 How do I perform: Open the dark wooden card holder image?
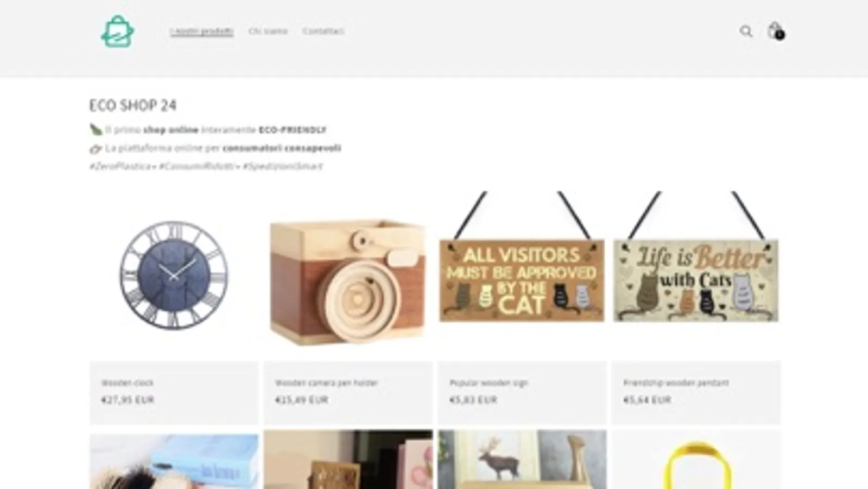(348, 460)
